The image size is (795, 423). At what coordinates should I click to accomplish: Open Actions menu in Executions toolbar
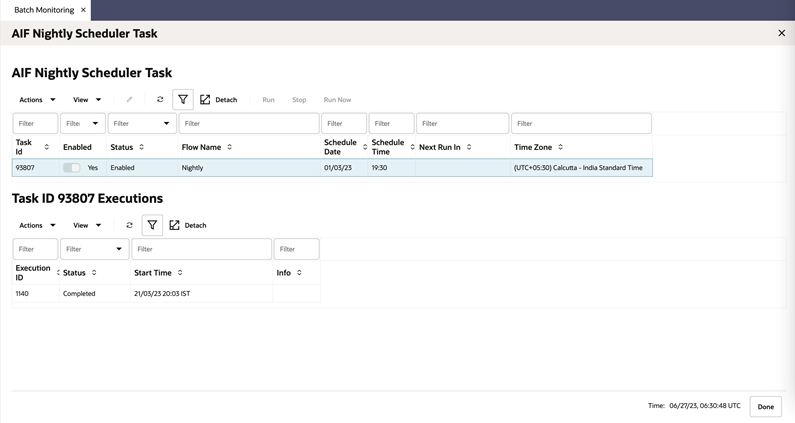tap(37, 225)
